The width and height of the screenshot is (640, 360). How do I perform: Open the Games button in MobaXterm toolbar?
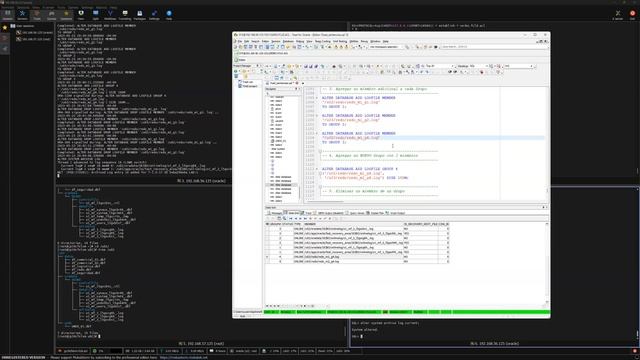coord(51,15)
